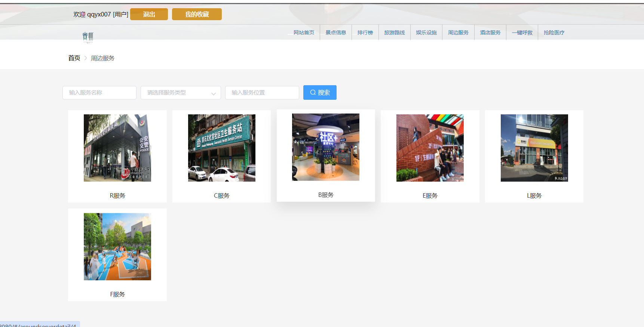Image resolution: width=644 pixels, height=327 pixels.
Task: Open the F服务 playground thumbnail
Action: (x=117, y=247)
